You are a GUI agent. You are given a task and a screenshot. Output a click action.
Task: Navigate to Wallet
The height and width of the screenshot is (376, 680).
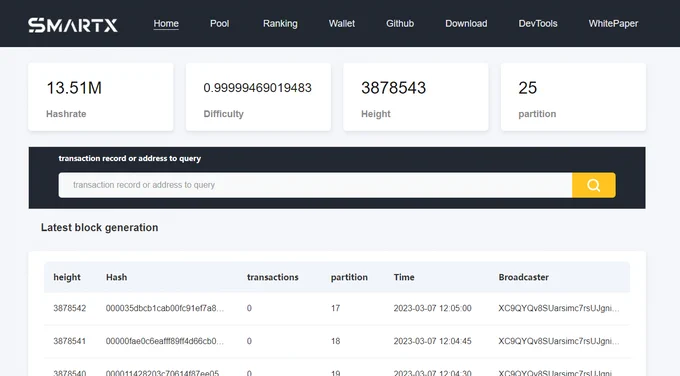[342, 23]
